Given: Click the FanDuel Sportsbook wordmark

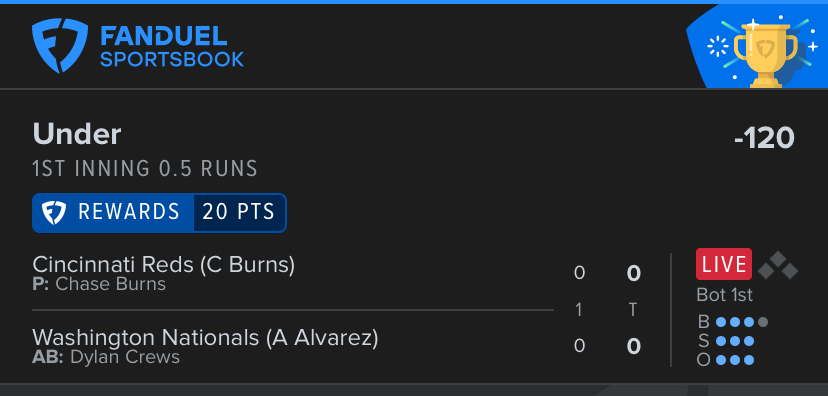Looking at the screenshot, I should pos(172,48).
